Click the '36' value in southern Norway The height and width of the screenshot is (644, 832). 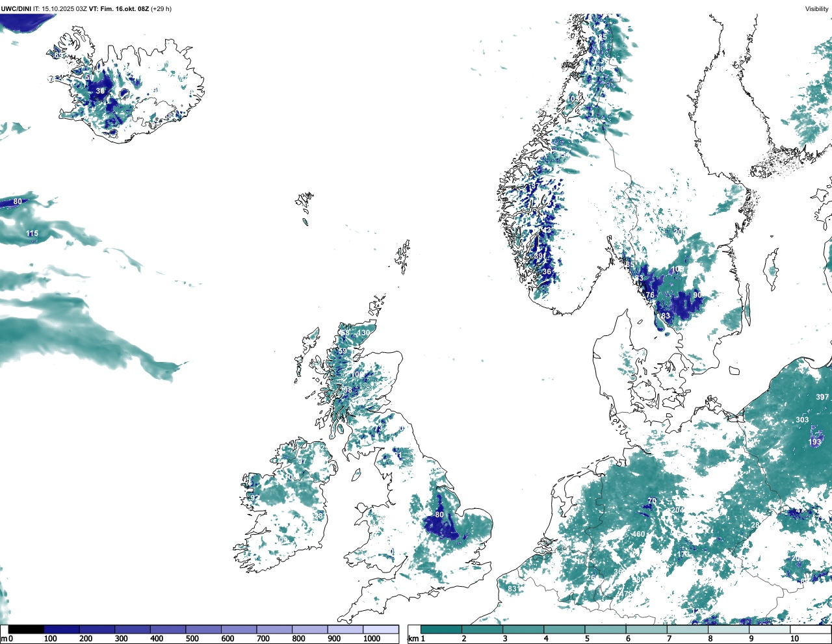[x=547, y=272]
